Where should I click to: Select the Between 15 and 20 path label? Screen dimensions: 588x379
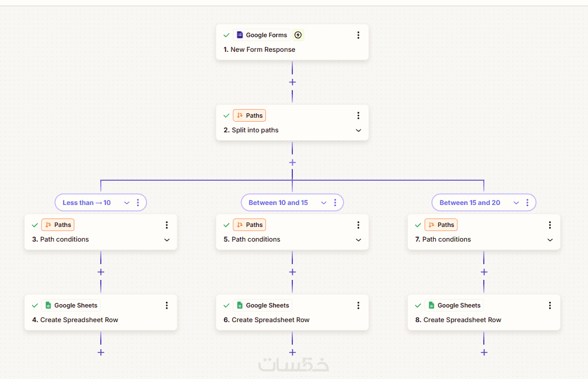pyautogui.click(x=470, y=203)
